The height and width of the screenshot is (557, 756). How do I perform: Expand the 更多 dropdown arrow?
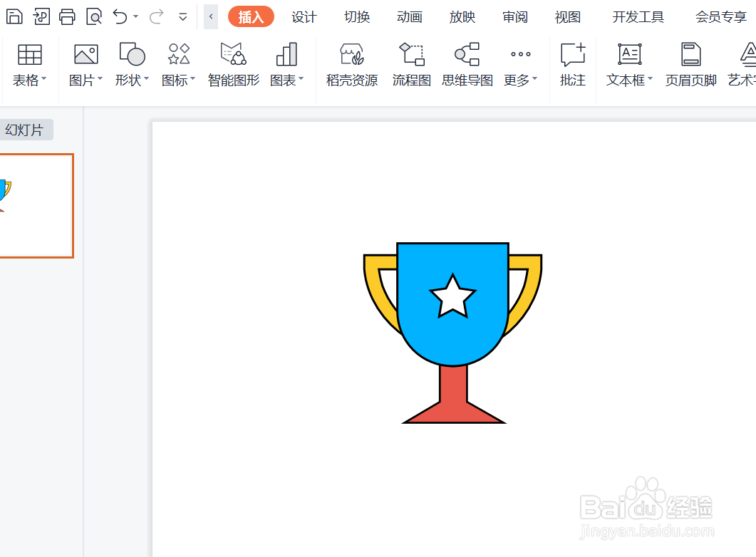534,78
